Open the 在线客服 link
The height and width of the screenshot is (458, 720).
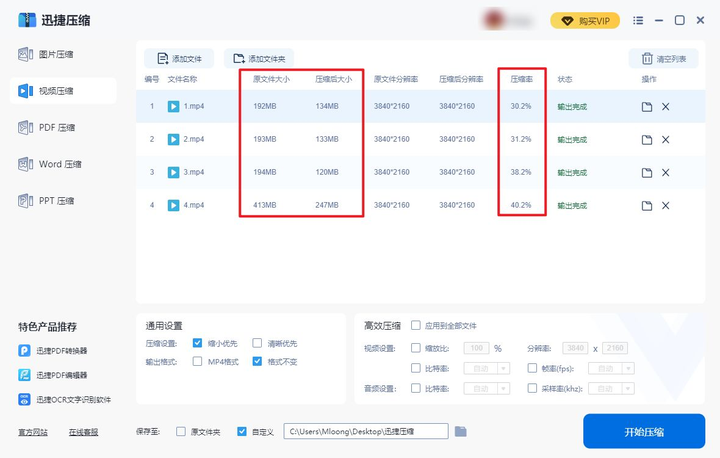tap(83, 432)
